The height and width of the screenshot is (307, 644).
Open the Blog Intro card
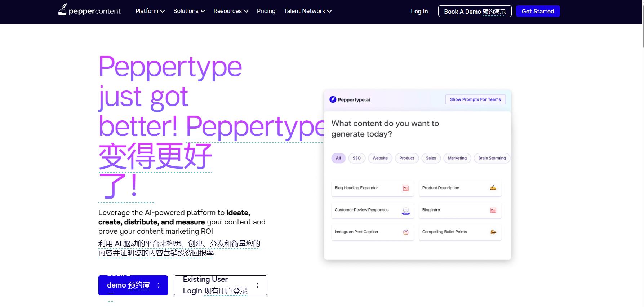(460, 210)
